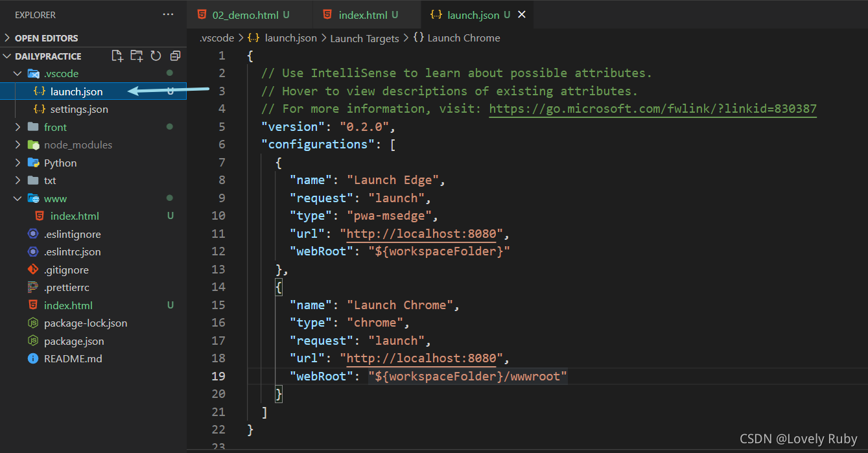Refresh the explorer file tree
868x453 pixels.
pyautogui.click(x=156, y=56)
